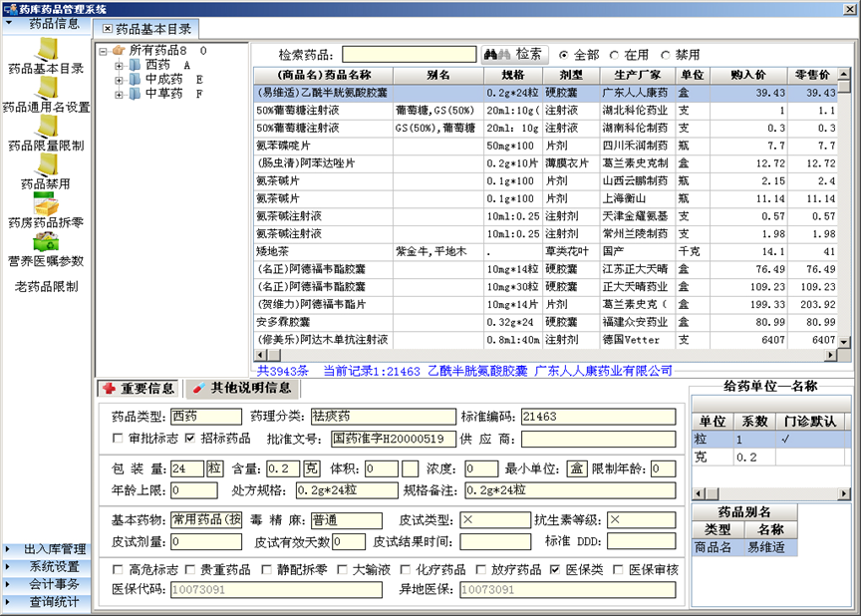Click the 药品类型 field

point(206,417)
